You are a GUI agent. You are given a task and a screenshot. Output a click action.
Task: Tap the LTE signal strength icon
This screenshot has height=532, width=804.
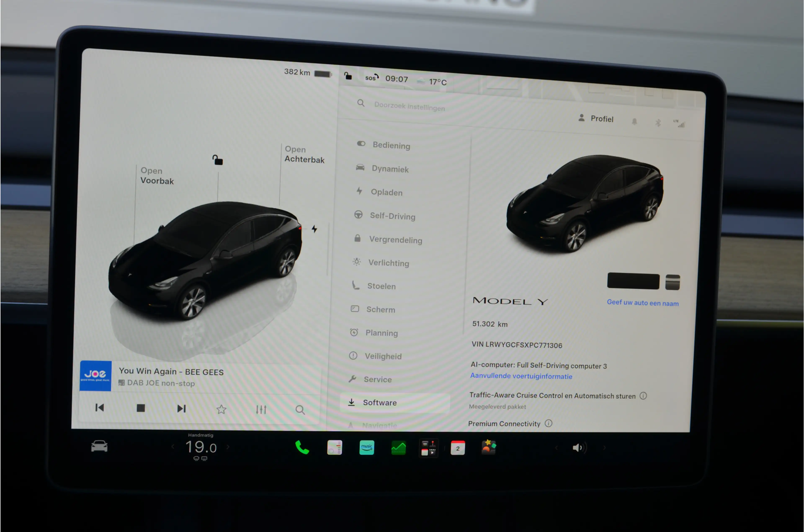pyautogui.click(x=679, y=123)
